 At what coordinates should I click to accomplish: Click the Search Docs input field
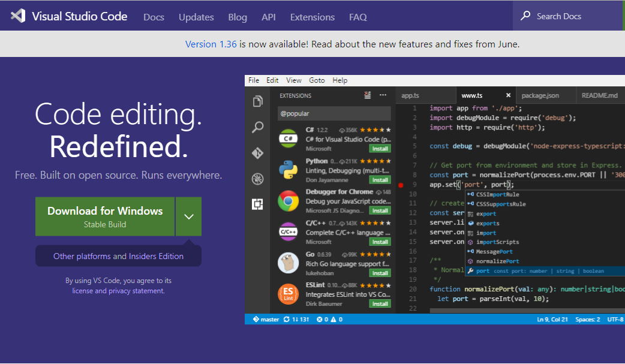click(568, 16)
